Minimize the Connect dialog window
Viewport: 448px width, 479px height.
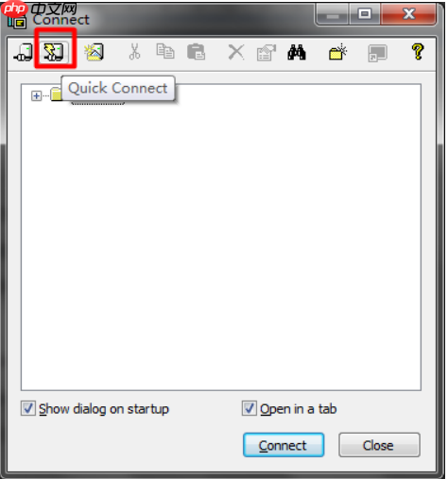pos(333,14)
